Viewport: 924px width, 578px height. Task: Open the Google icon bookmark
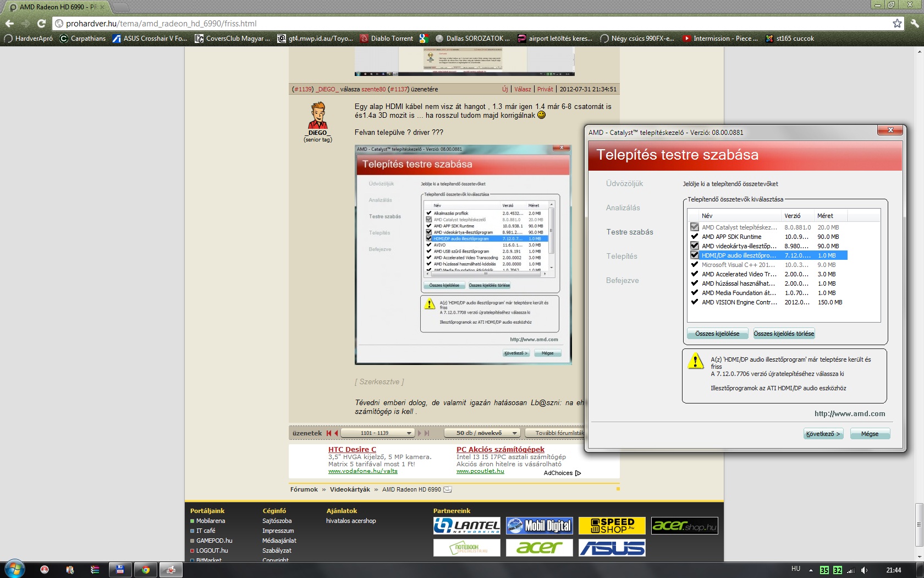424,39
